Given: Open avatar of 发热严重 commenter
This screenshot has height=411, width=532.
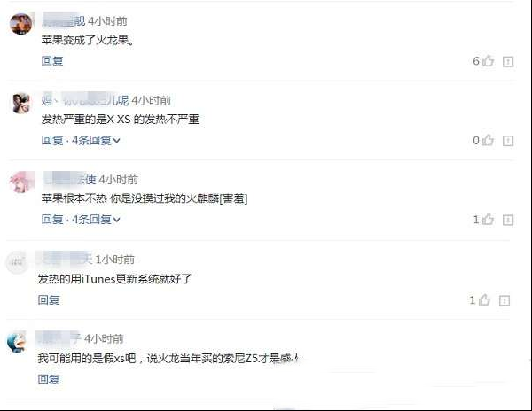Looking at the screenshot, I should (x=21, y=103).
